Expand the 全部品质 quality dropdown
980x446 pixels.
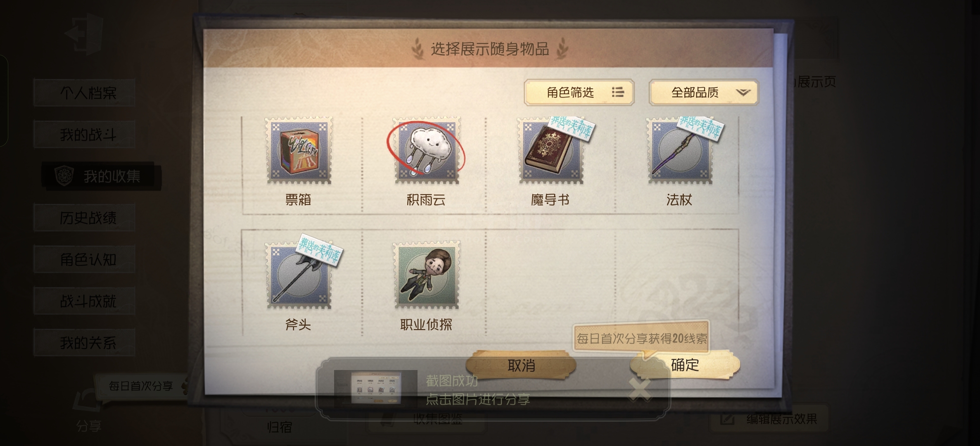[704, 93]
